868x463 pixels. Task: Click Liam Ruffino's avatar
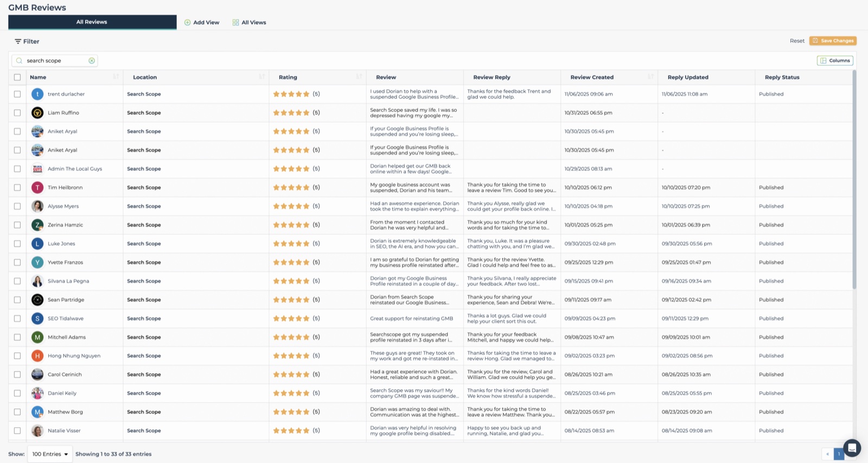37,113
